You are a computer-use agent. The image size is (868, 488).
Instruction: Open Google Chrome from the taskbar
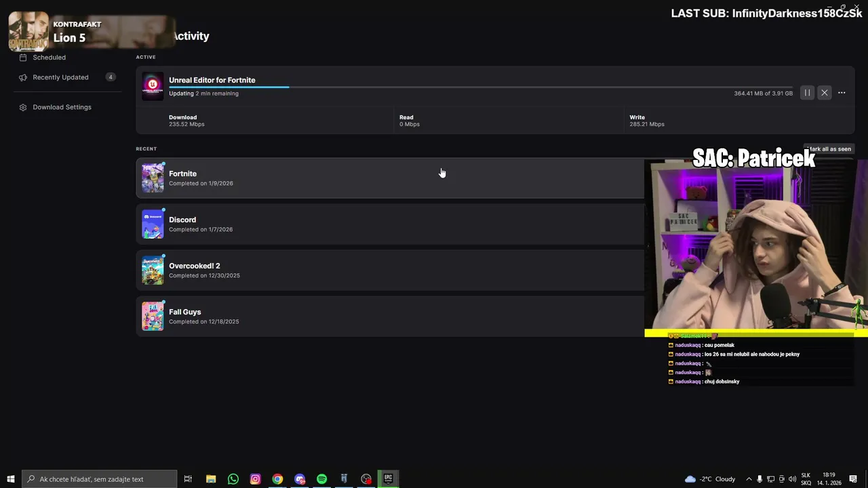point(277,479)
